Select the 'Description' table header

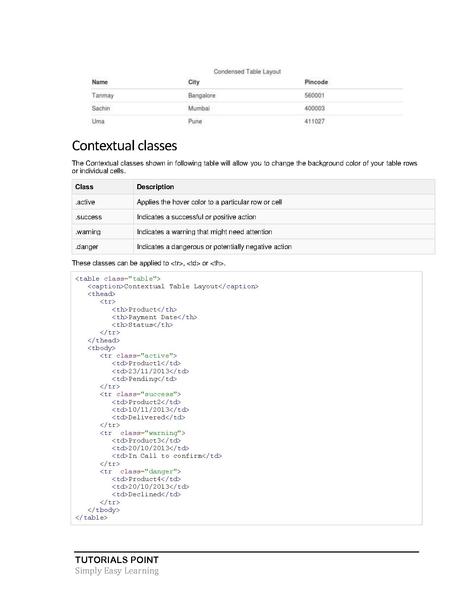[155, 187]
